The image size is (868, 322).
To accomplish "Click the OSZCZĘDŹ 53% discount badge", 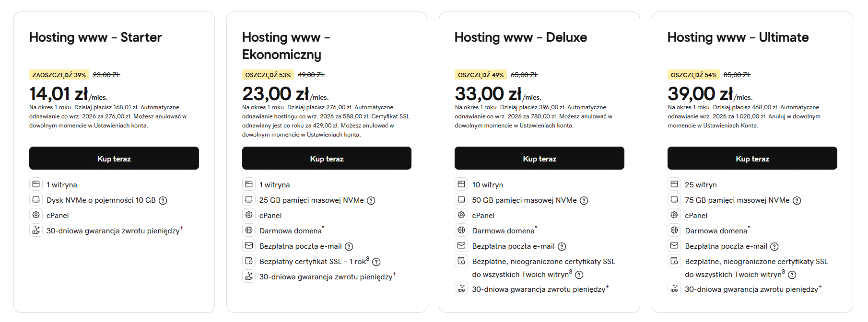I will pos(268,75).
